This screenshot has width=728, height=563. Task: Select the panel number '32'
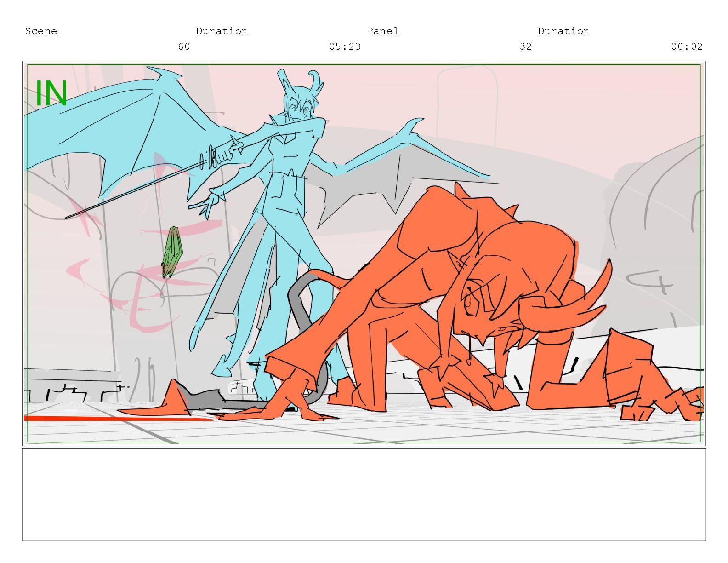click(x=526, y=46)
